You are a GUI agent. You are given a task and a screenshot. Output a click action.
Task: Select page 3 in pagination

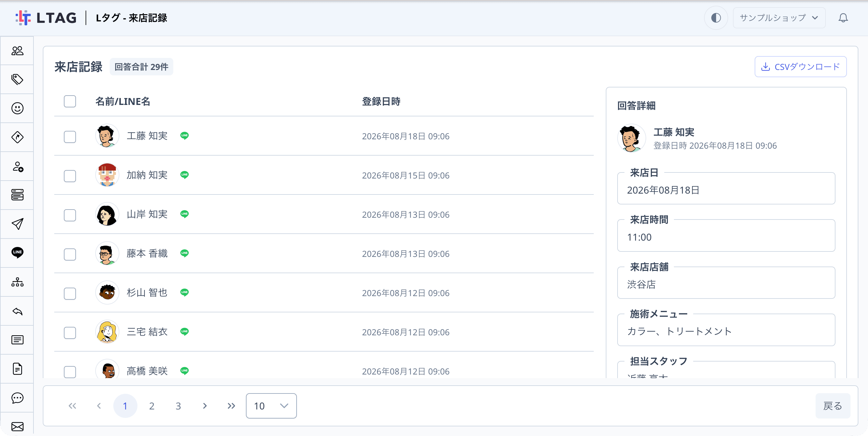click(x=178, y=406)
